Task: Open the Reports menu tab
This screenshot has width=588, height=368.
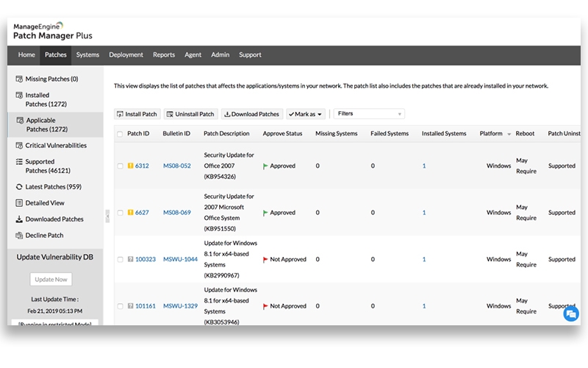Action: pyautogui.click(x=164, y=55)
